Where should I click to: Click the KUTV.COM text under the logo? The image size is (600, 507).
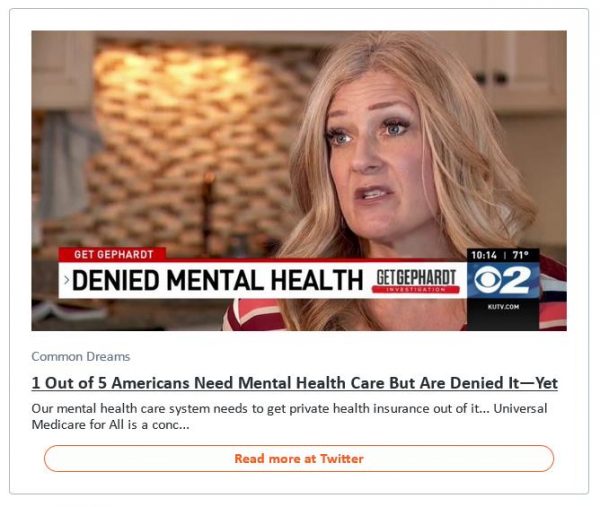point(503,307)
